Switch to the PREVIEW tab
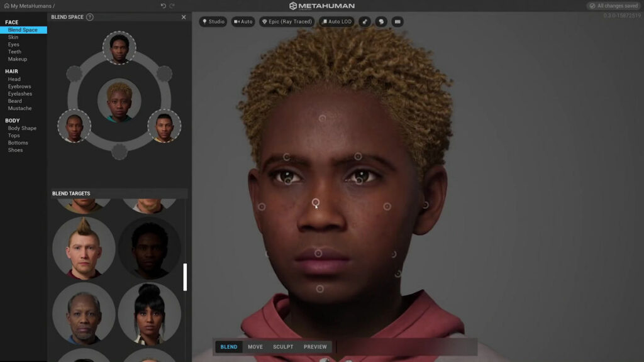Screen dimensions: 644x362 315,346
